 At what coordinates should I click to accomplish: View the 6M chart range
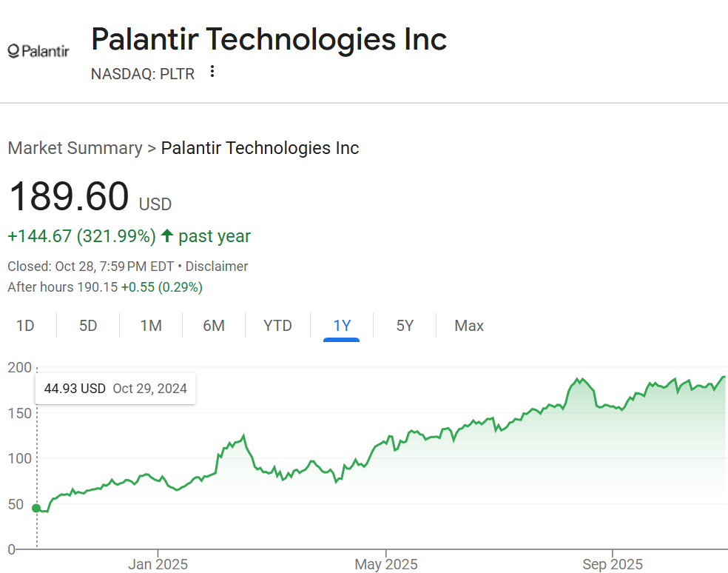[x=213, y=325]
